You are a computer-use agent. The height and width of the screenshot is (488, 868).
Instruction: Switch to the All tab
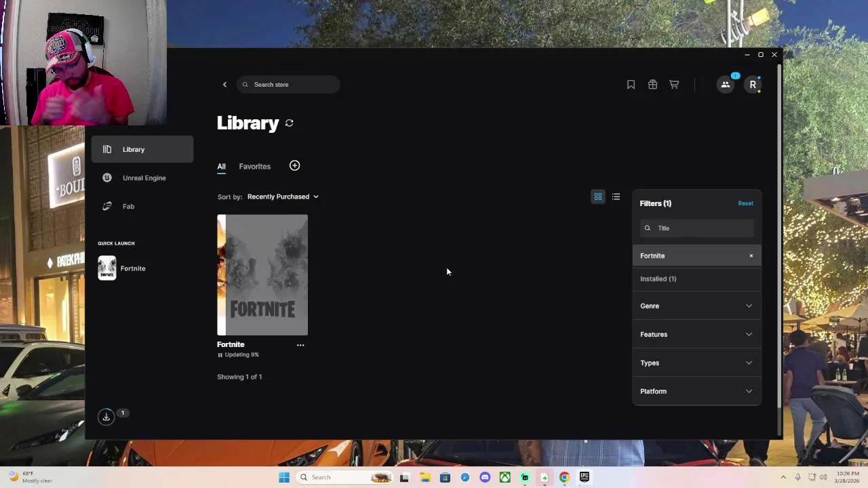click(x=221, y=166)
